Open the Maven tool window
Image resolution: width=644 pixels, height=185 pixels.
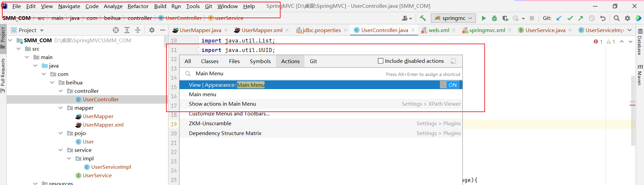point(640,74)
